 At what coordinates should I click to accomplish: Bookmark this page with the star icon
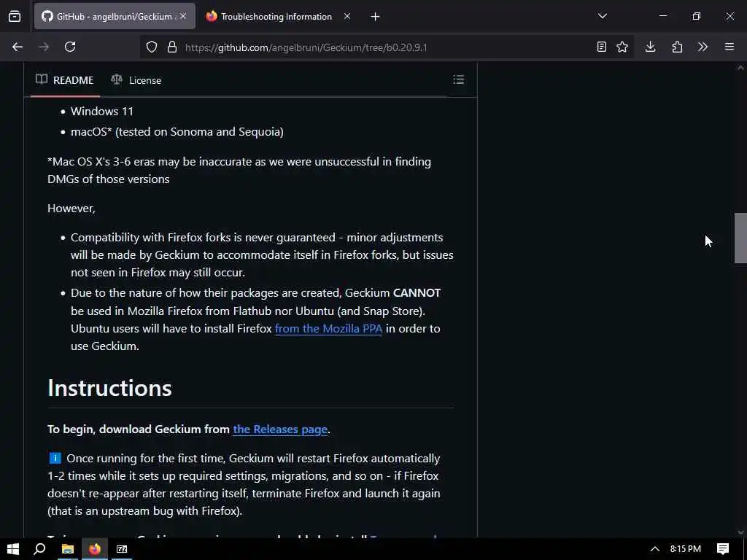tap(622, 47)
